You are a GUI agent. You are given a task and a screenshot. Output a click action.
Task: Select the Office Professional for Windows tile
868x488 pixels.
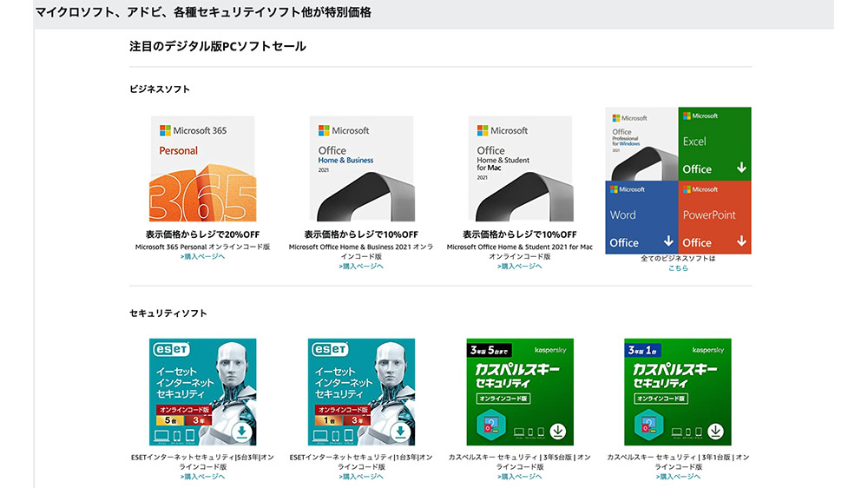641,144
